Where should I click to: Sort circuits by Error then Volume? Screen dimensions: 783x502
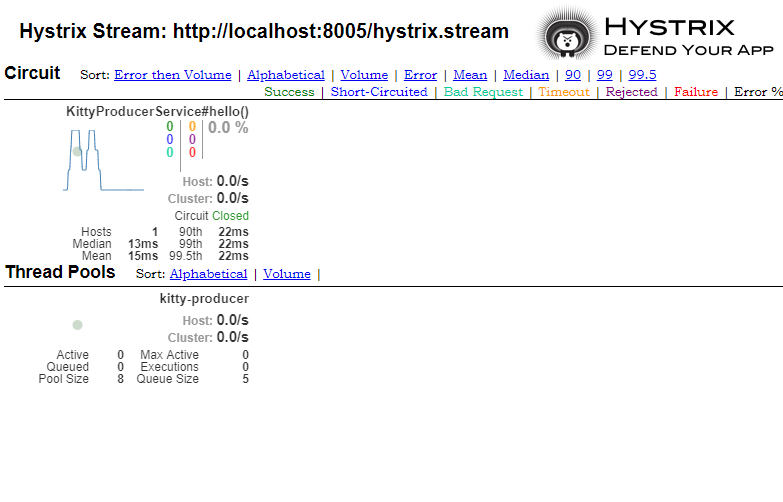click(172, 75)
